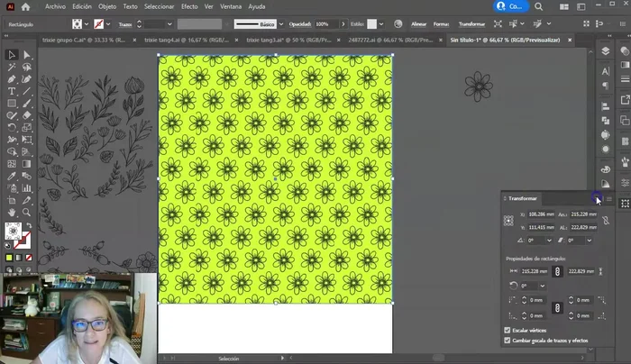Open the shear angle dropdown in Transformar
The width and height of the screenshot is (631, 364).
pos(590,241)
